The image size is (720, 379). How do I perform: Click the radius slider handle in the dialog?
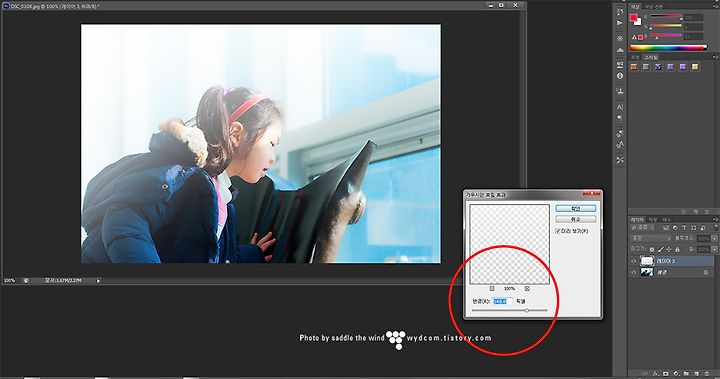click(527, 311)
